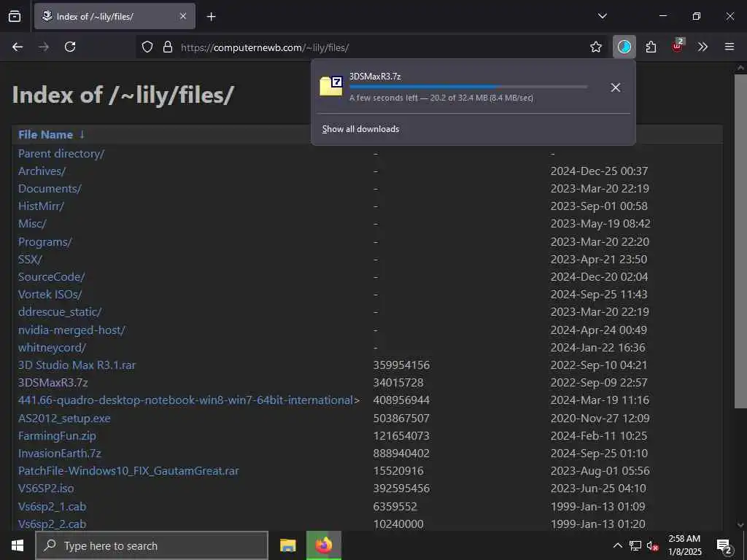
Task: Open the clock showing 2:58 AM
Action: (x=684, y=545)
